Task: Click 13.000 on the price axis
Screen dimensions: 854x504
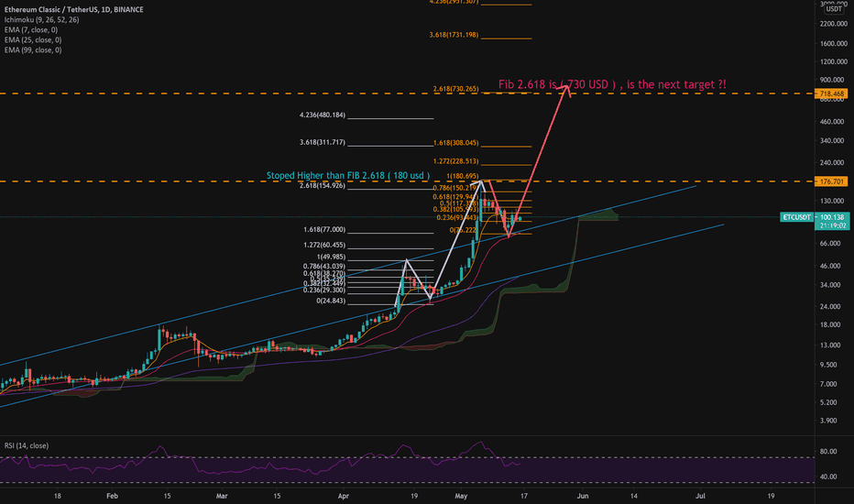Action: 830,345
